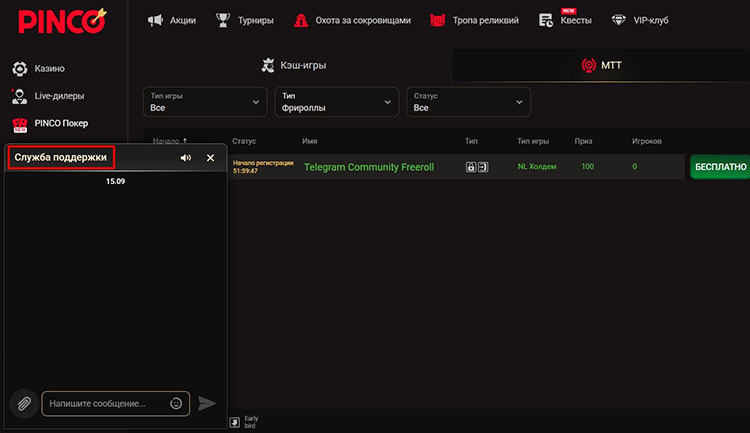Viewport: 750px width, 433px height.
Task: Open Статус dropdown
Action: tap(468, 102)
